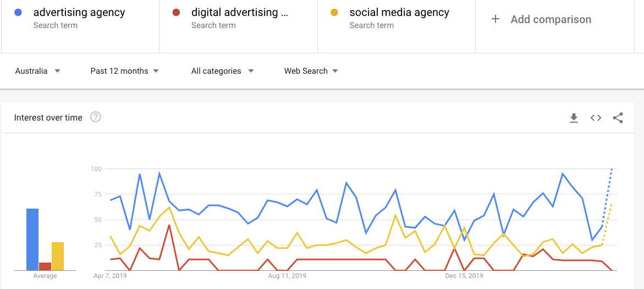The width and height of the screenshot is (644, 289).
Task: Edit the advertising agency search term
Action: [x=79, y=12]
